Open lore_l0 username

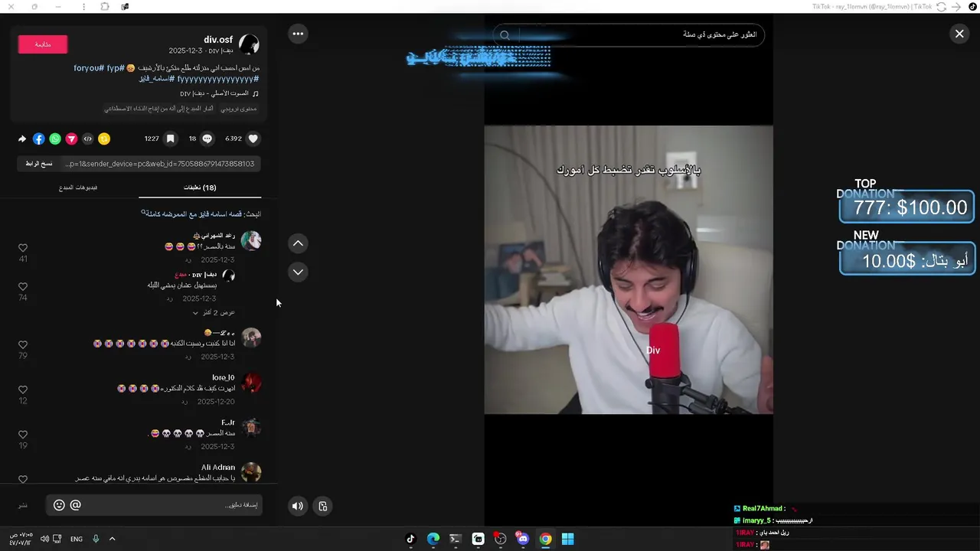click(x=224, y=377)
